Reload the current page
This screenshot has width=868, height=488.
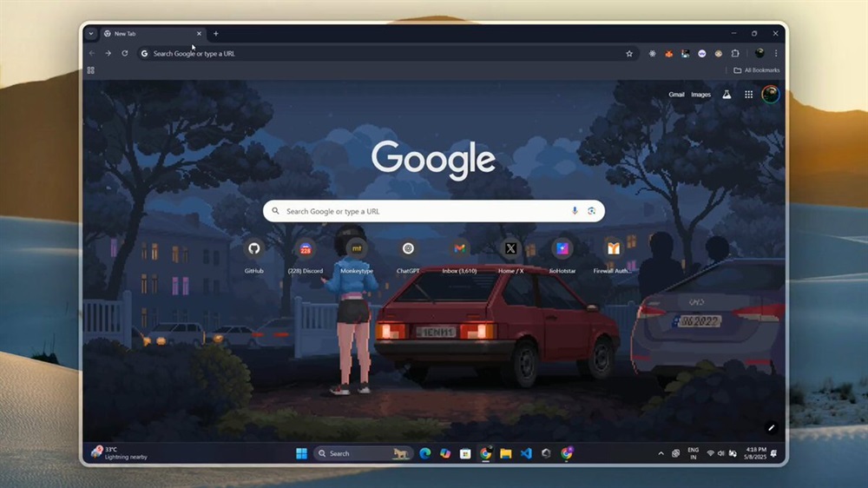(x=124, y=53)
